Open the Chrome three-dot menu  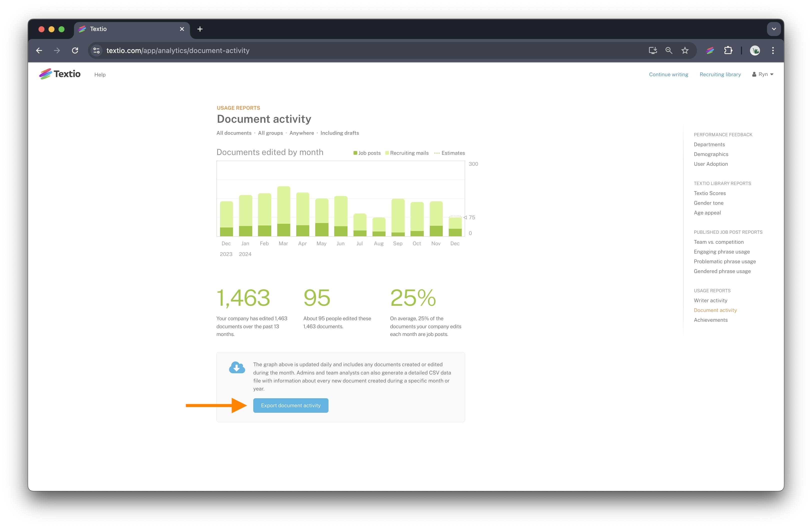(x=773, y=50)
